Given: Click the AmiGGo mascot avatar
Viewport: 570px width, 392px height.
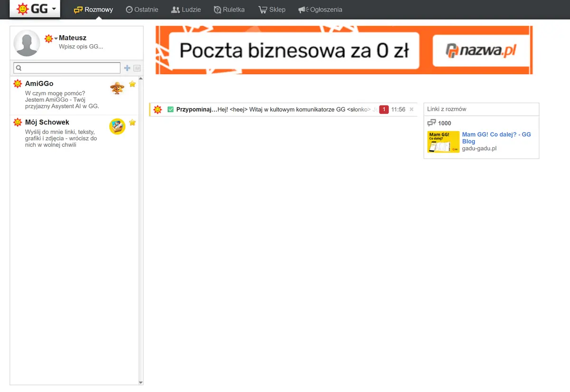Looking at the screenshot, I should [x=117, y=87].
